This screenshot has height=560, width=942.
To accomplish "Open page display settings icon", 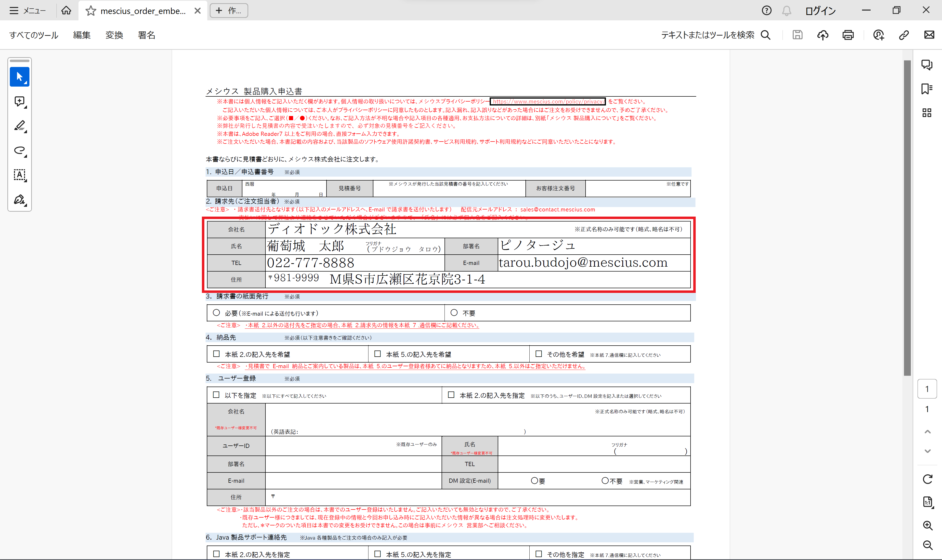I will (928, 502).
